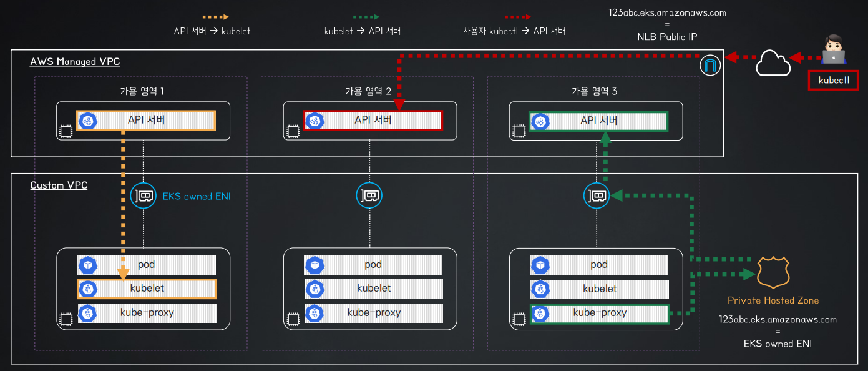Click Kubernetes icon on API 서버 in 가용 영역 3
This screenshot has height=371, width=868.
pyautogui.click(x=540, y=120)
